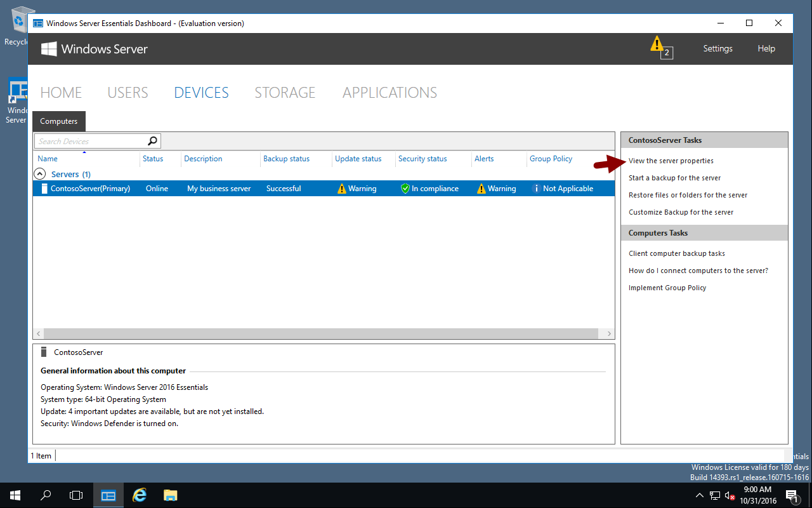The image size is (812, 508).
Task: Click the Online status cell
Action: (157, 189)
